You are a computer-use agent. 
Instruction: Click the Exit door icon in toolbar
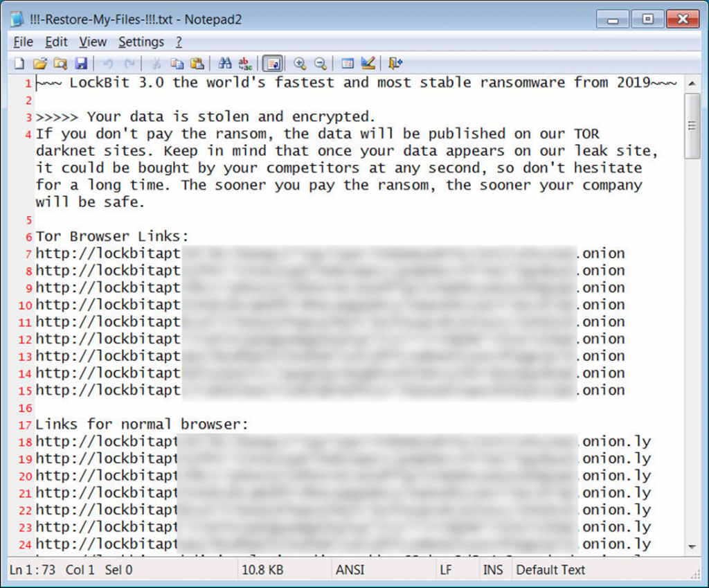(395, 64)
